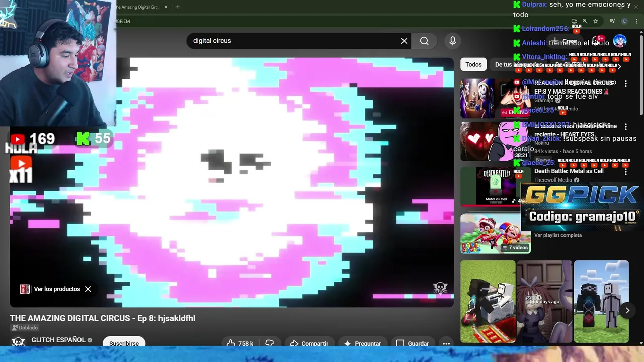Open the third Shorts thumbnail in the shelf
The width and height of the screenshot is (644, 362).
click(601, 302)
